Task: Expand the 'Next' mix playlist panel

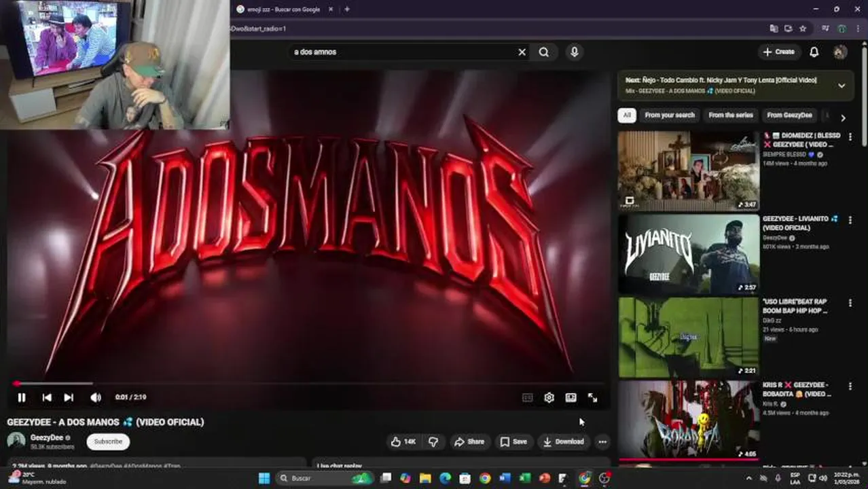Action: point(842,86)
